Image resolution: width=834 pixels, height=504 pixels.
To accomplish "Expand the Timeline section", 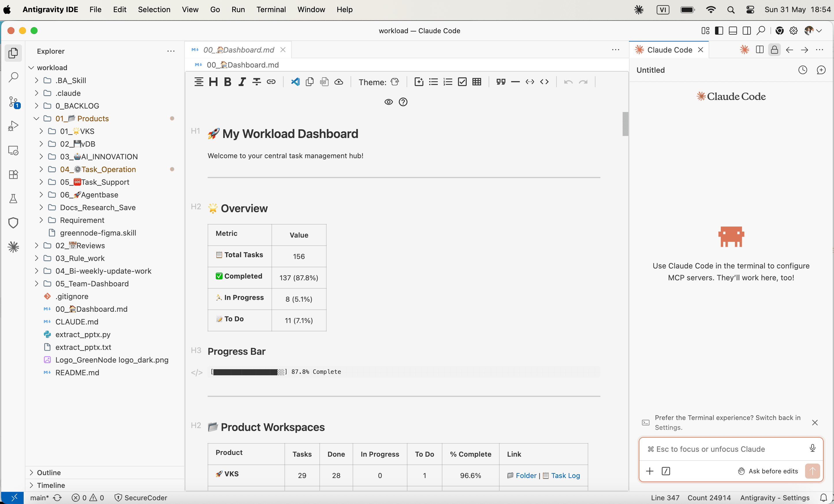I will click(31, 485).
